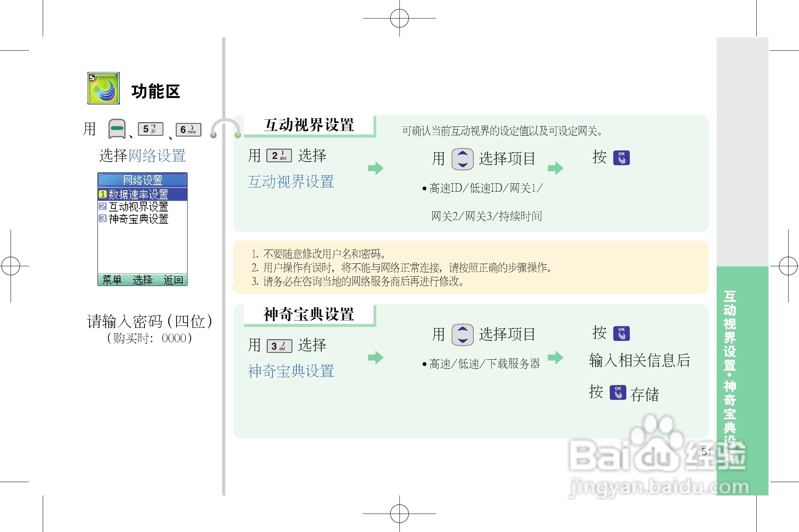Click blue 神奇宝典设置 link text

coord(291,371)
